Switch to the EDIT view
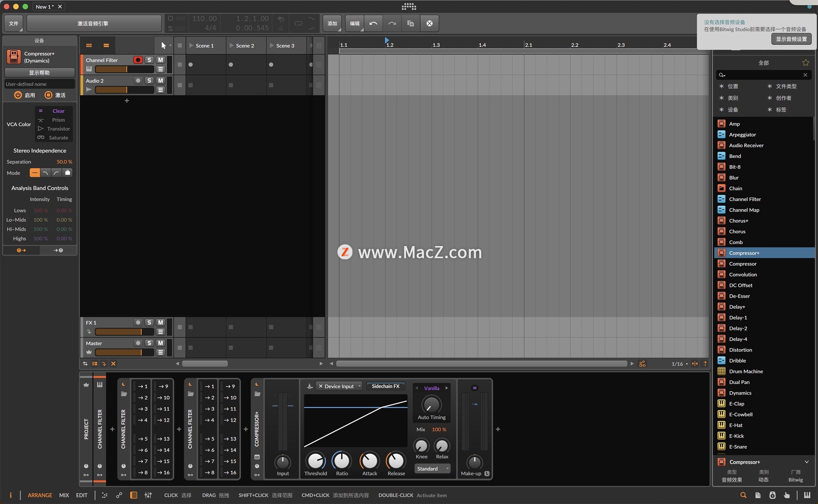Image resolution: width=818 pixels, height=504 pixels. click(x=82, y=495)
